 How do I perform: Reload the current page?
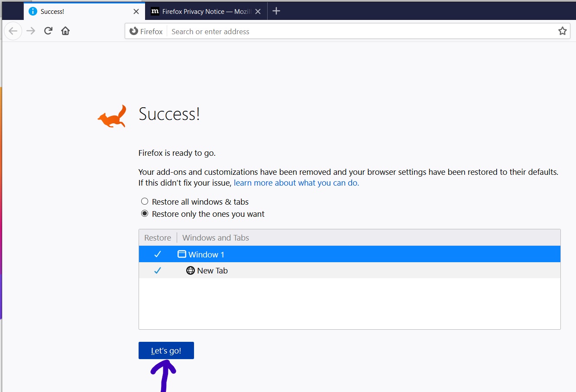point(48,31)
